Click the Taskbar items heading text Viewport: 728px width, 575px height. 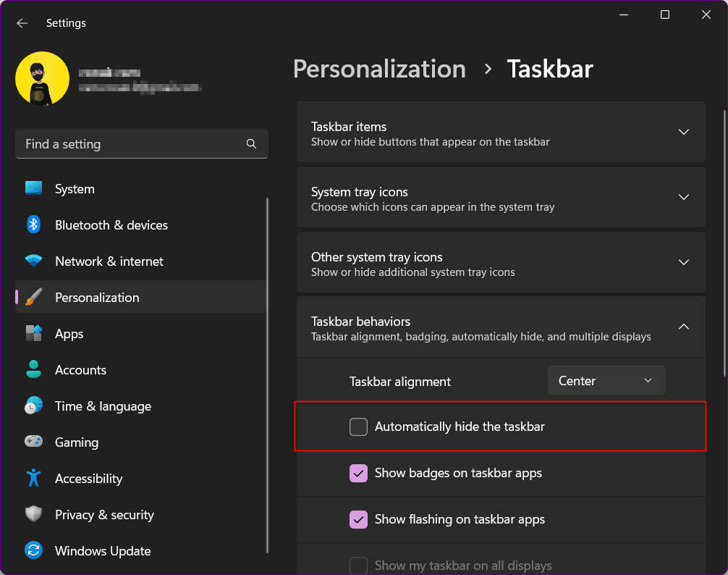[349, 127]
